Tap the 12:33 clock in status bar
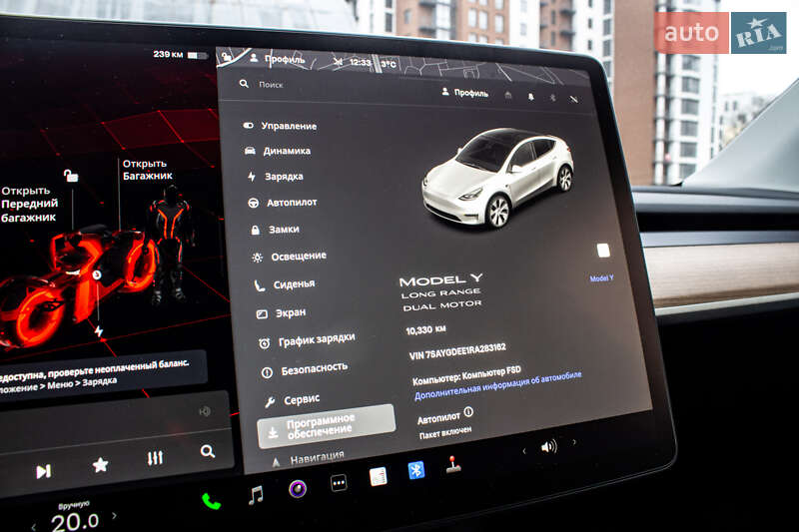 click(x=360, y=62)
